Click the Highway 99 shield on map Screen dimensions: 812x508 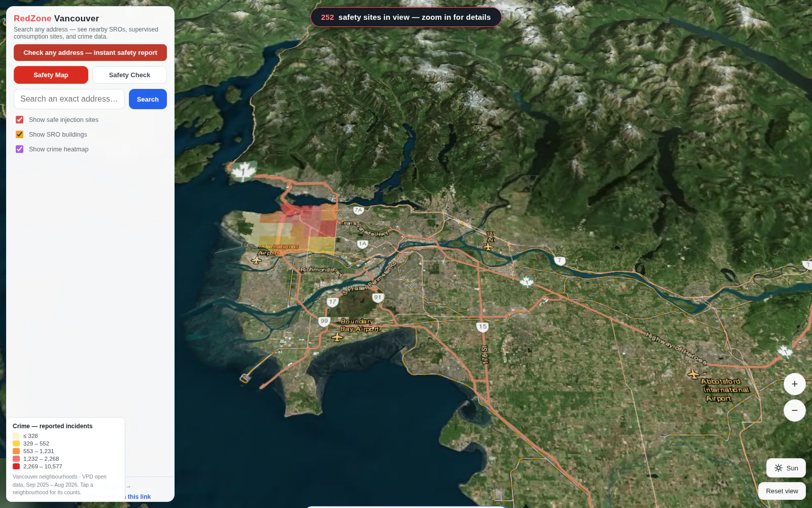pyautogui.click(x=324, y=321)
